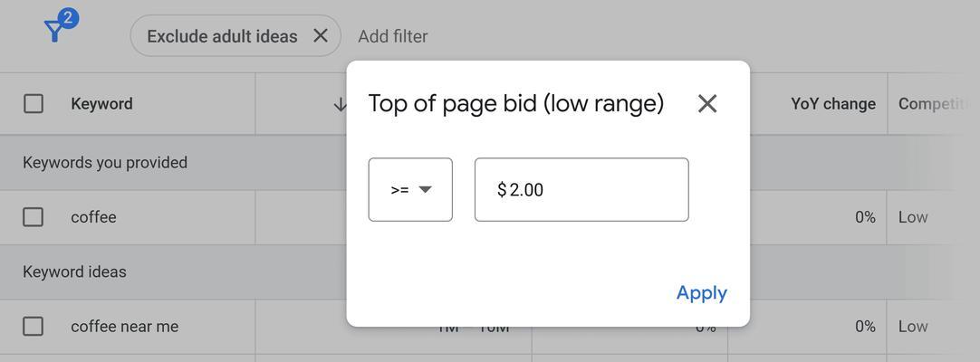Click the sort descending arrow in header
The image size is (980, 362).
(340, 104)
